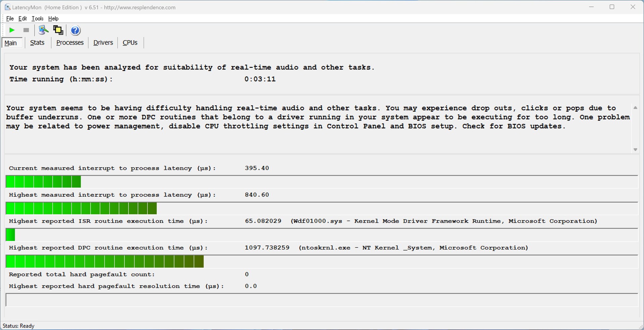Switch to the CPUs tab
The image size is (644, 330).
(x=130, y=43)
